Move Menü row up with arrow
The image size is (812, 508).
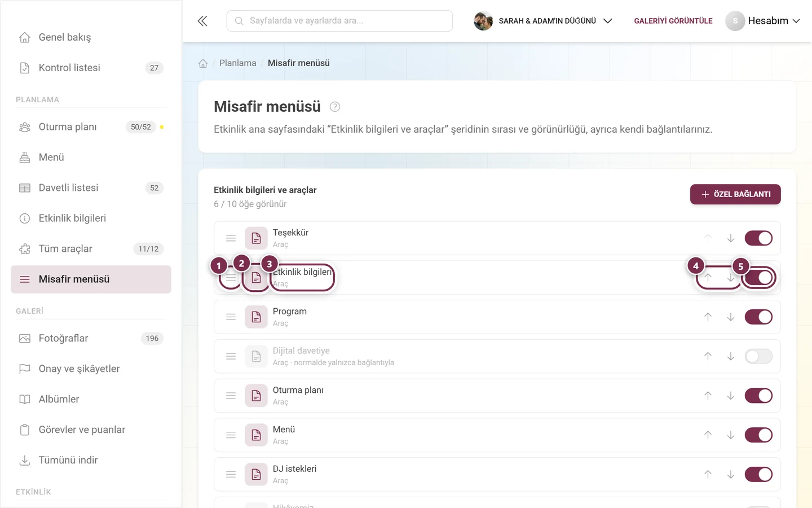708,435
